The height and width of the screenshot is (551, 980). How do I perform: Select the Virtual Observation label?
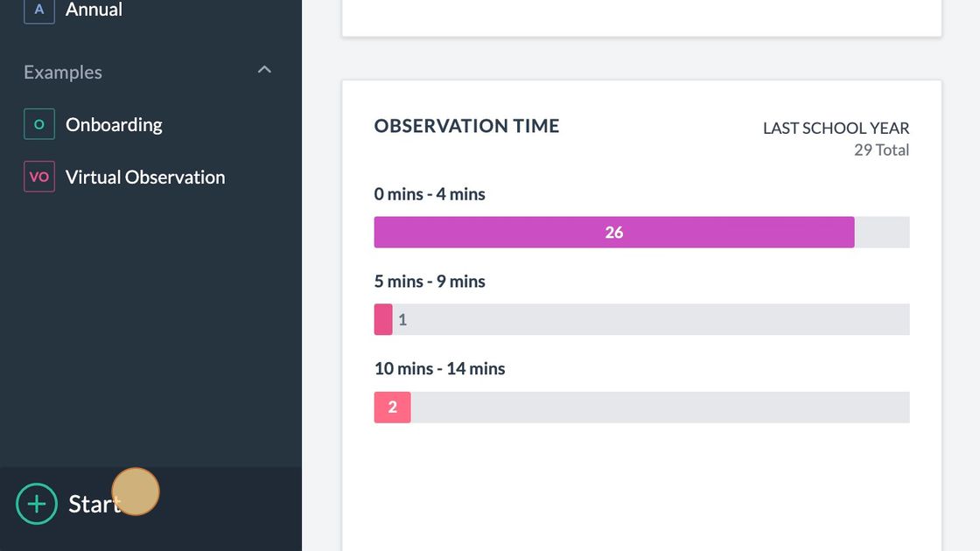tap(145, 178)
